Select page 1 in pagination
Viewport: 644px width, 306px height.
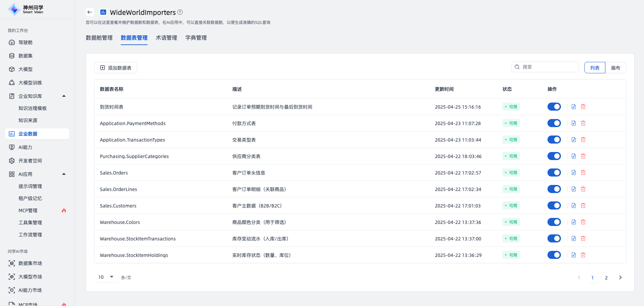(x=593, y=278)
